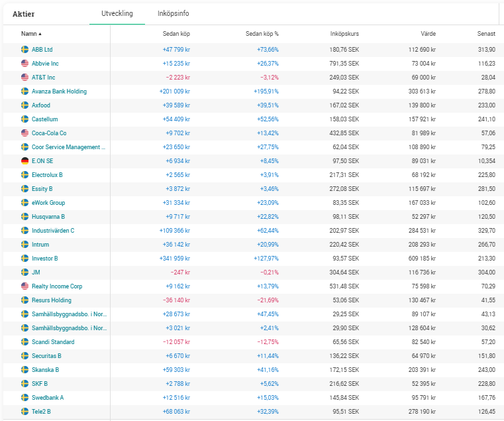Open the Industrivärden C stock page
Image resolution: width=504 pixels, height=421 pixels.
click(x=53, y=231)
